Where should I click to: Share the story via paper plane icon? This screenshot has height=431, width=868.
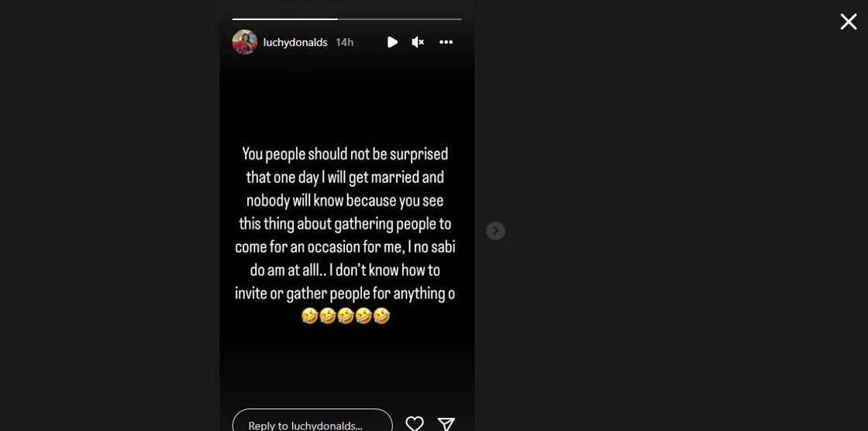coord(446,423)
